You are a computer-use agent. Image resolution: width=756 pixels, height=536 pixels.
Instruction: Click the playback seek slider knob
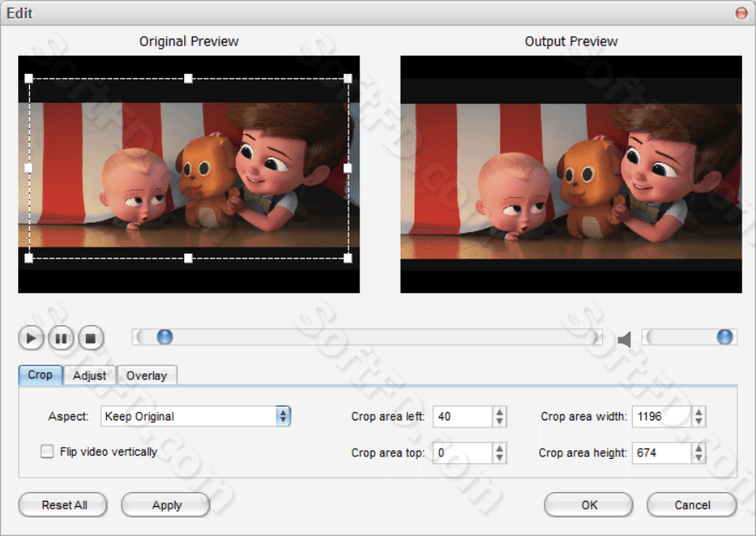[165, 337]
